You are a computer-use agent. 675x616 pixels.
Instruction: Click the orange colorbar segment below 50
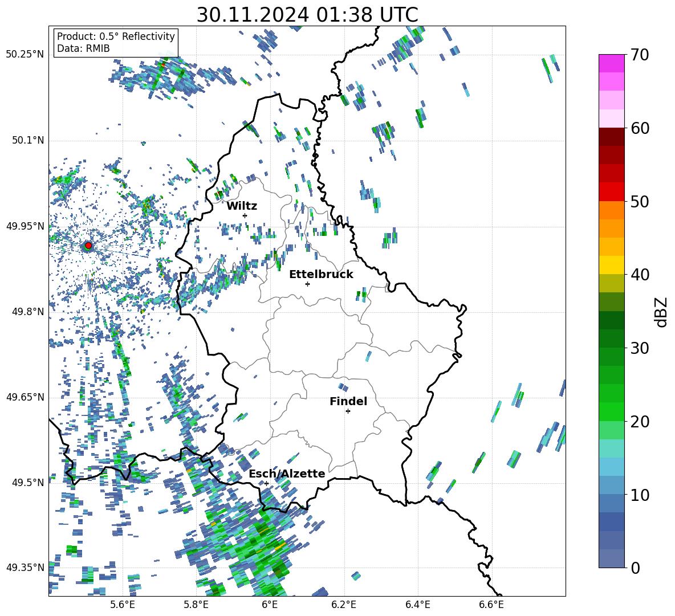pyautogui.click(x=612, y=210)
